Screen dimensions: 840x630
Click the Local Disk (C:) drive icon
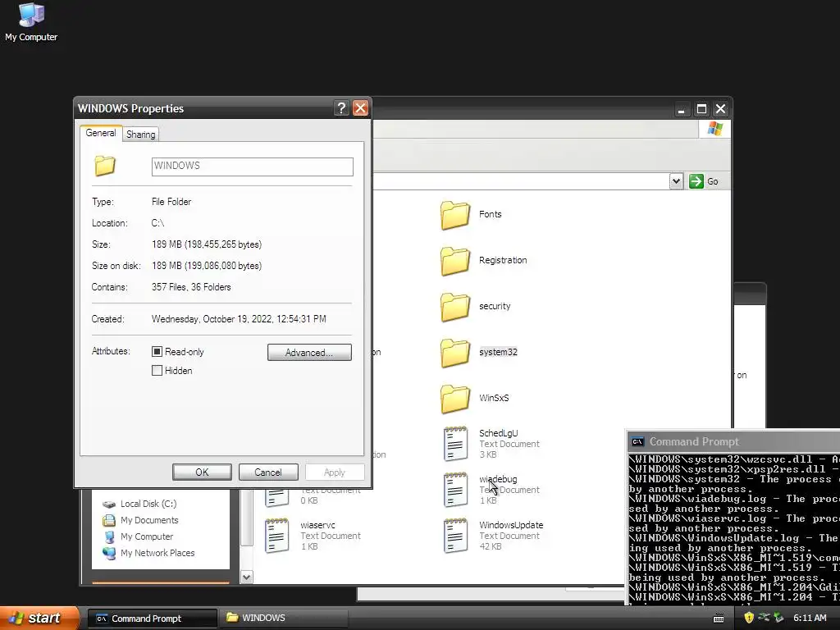click(109, 504)
